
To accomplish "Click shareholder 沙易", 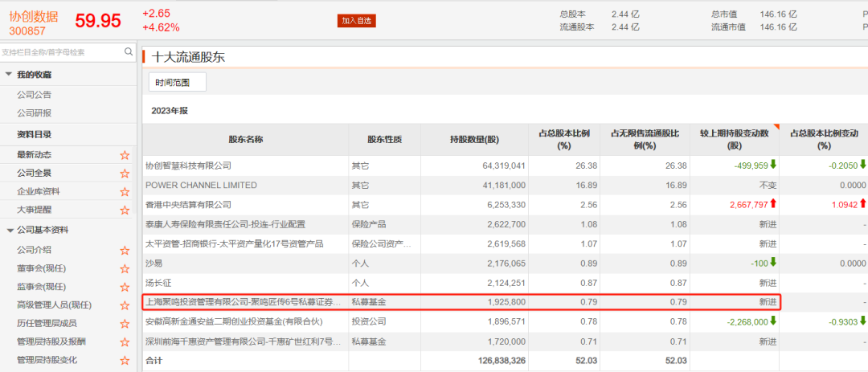I will coord(154,263).
